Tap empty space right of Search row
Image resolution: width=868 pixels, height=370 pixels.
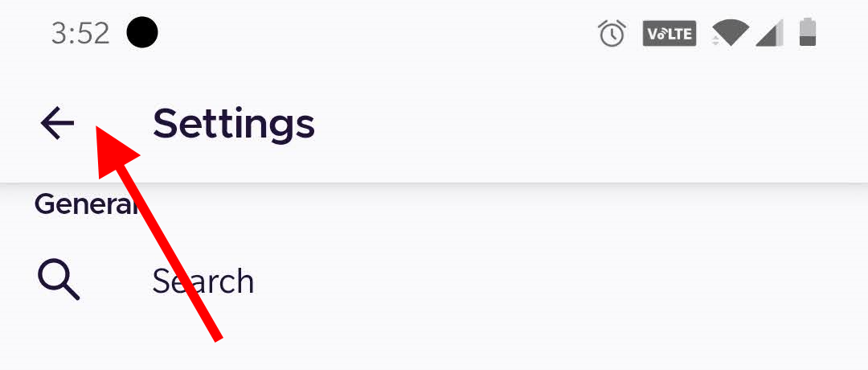tap(563, 282)
